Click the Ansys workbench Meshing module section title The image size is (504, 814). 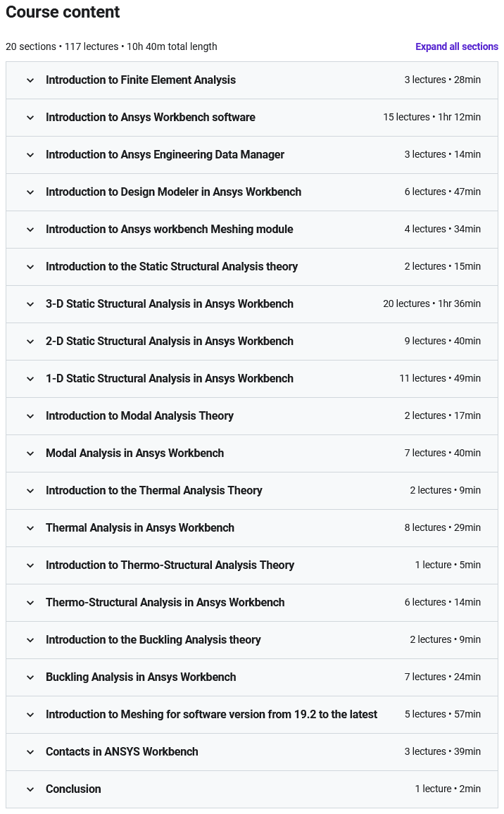[169, 230]
